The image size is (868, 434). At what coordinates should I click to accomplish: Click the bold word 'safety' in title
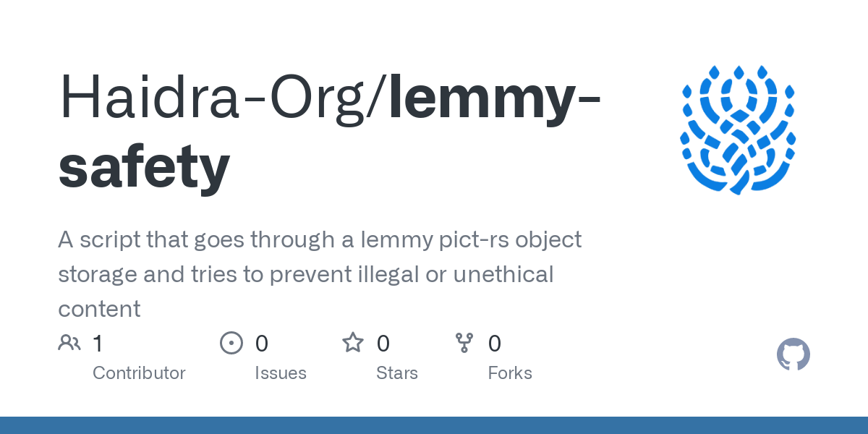pos(144,165)
